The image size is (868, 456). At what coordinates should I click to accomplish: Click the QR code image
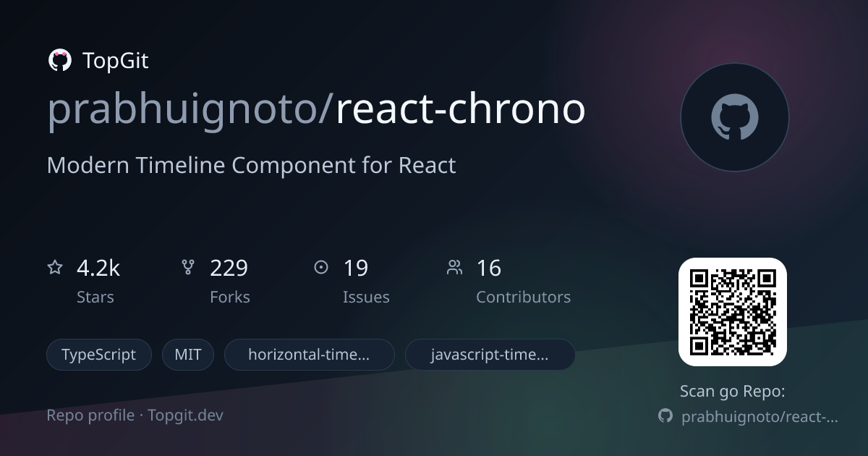click(x=733, y=312)
